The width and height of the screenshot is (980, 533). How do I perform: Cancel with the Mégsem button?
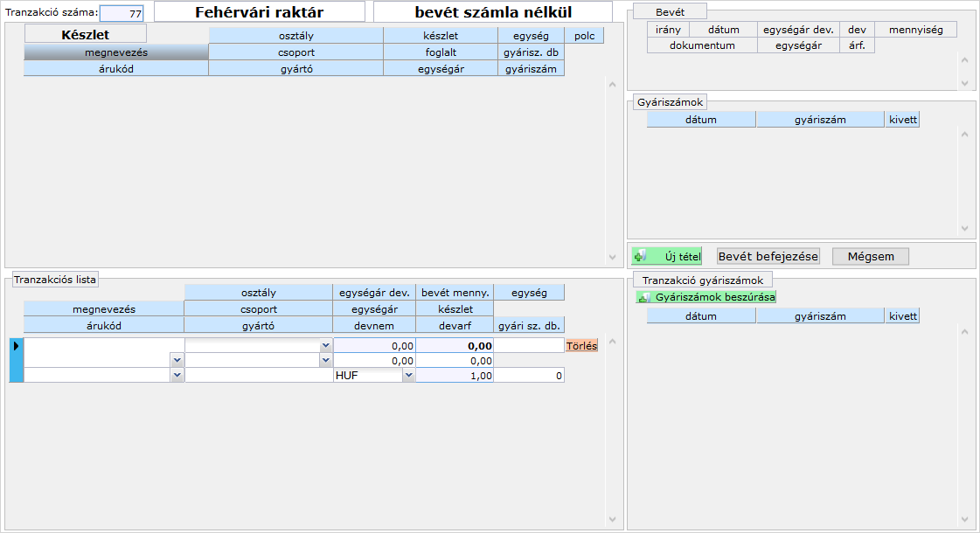tap(870, 256)
